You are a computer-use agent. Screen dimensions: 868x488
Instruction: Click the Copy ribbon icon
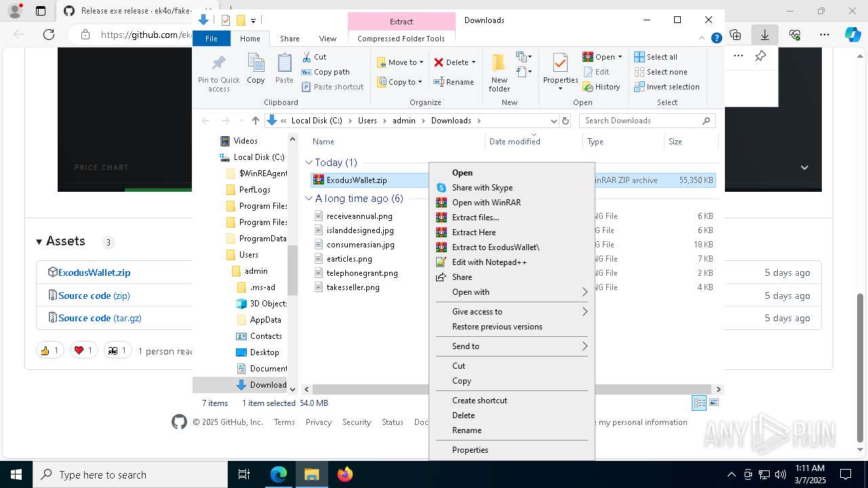pyautogui.click(x=256, y=68)
